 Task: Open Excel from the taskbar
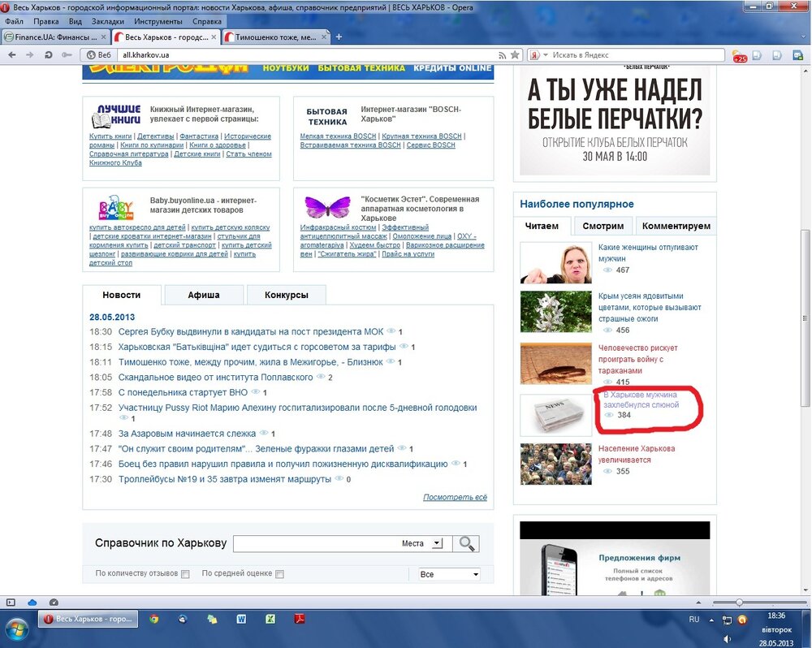[x=270, y=619]
